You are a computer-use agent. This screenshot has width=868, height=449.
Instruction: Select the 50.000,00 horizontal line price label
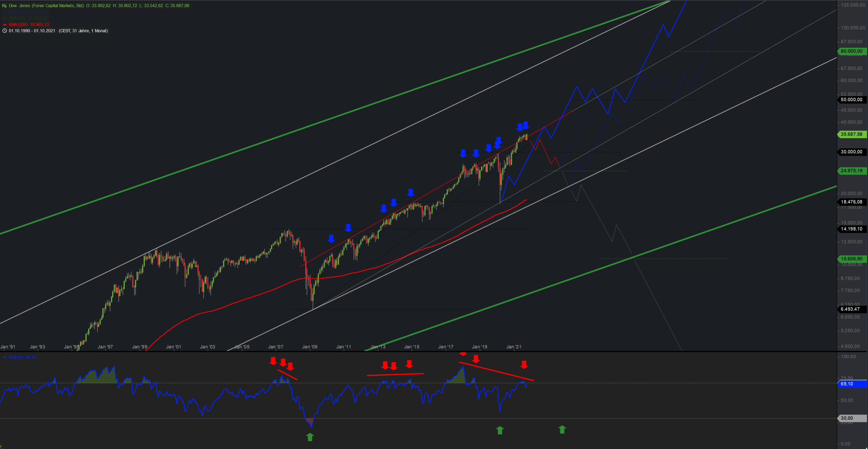click(x=851, y=99)
